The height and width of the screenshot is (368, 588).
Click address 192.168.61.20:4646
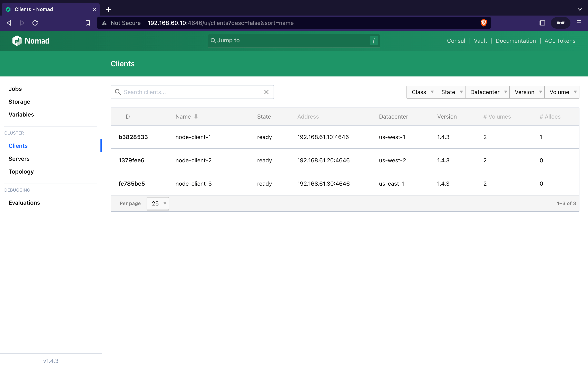click(323, 160)
